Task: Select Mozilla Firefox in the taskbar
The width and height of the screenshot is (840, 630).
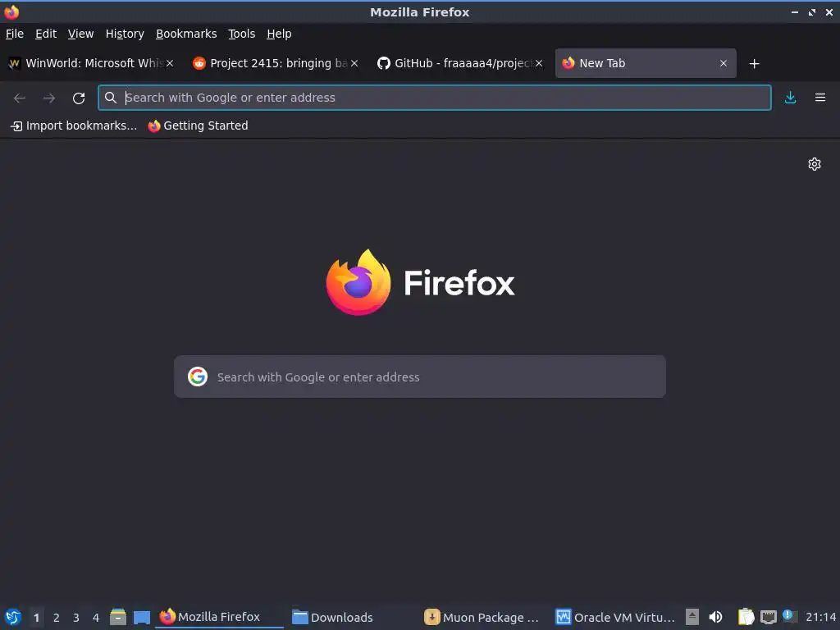Action: (x=220, y=617)
